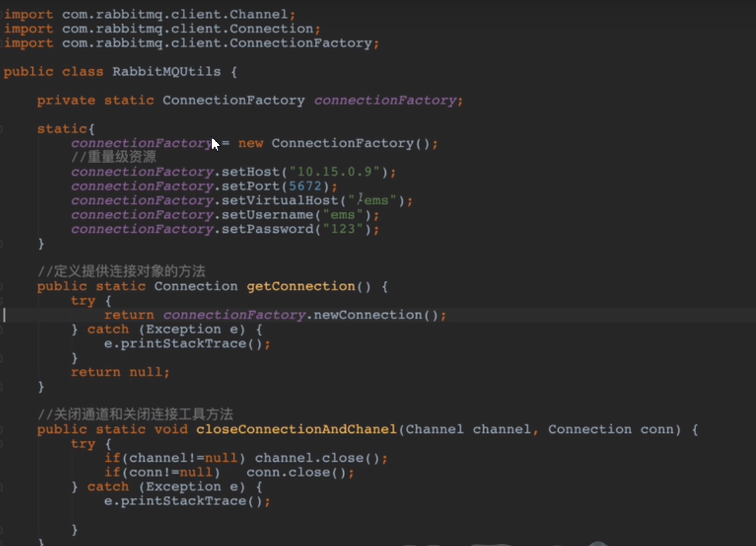Viewport: 756px width, 546px height.
Task: Click the setUsername method call
Action: (x=267, y=215)
